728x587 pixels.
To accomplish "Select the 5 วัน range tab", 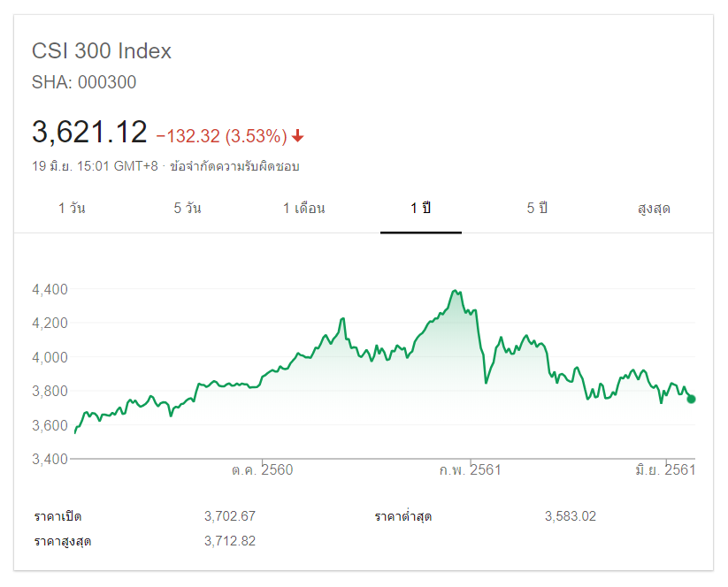I will coord(188,209).
